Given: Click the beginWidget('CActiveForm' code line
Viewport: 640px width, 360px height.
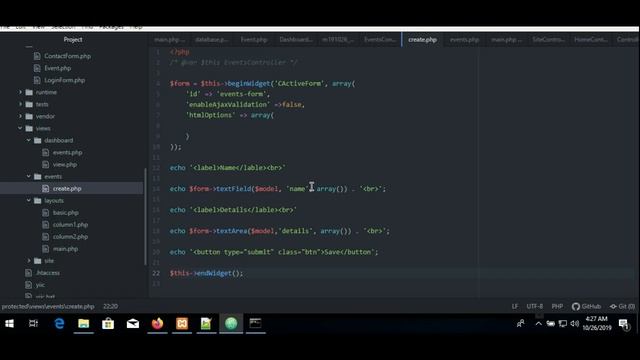Looking at the screenshot, I should [x=262, y=84].
